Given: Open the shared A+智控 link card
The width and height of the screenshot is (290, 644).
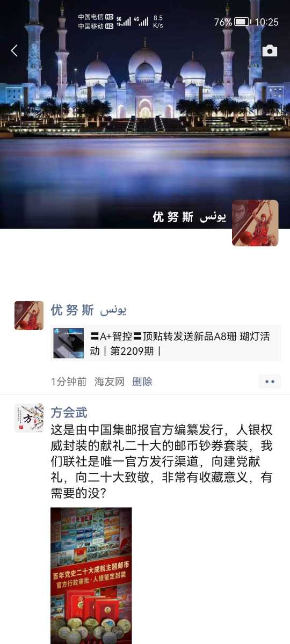Looking at the screenshot, I should [x=166, y=343].
